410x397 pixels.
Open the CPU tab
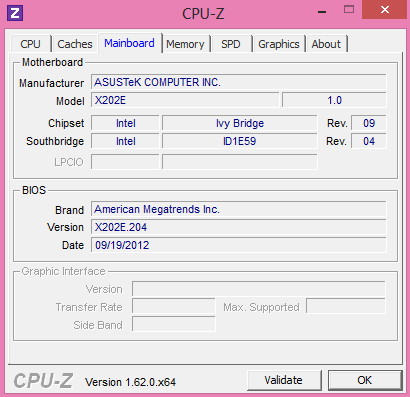pos(31,44)
